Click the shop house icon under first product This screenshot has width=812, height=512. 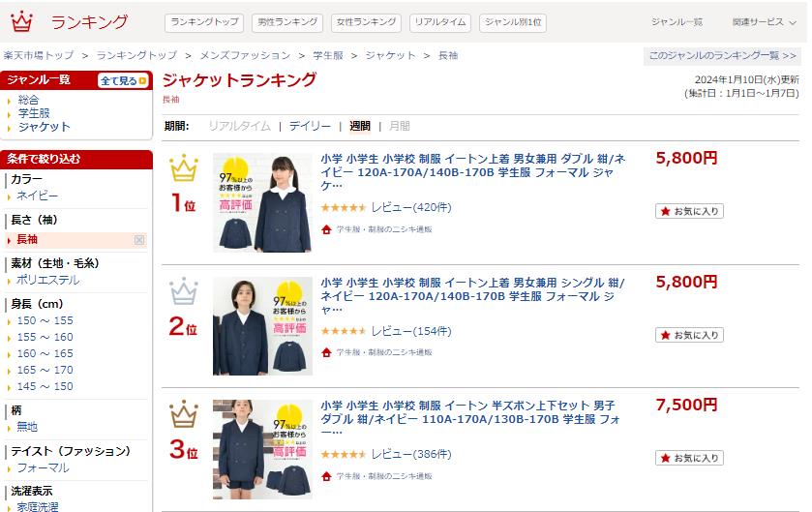point(327,229)
